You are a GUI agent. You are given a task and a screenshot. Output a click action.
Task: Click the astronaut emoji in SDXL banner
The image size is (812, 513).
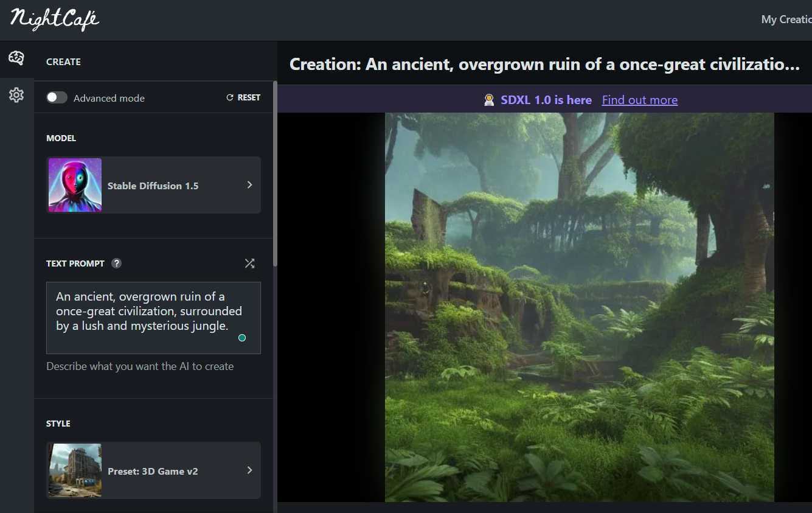click(x=489, y=100)
